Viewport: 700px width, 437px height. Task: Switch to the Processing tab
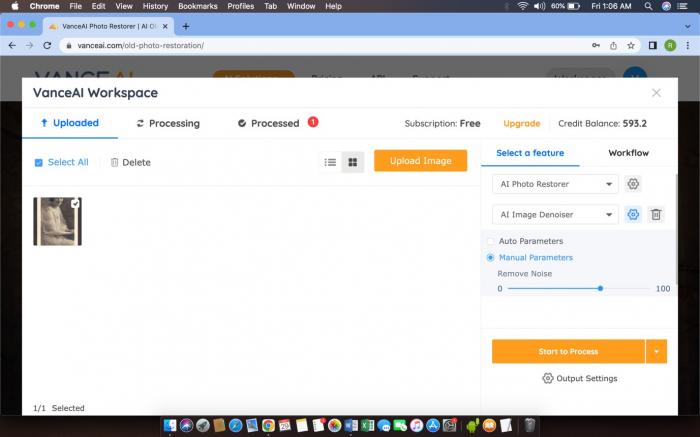(x=168, y=124)
